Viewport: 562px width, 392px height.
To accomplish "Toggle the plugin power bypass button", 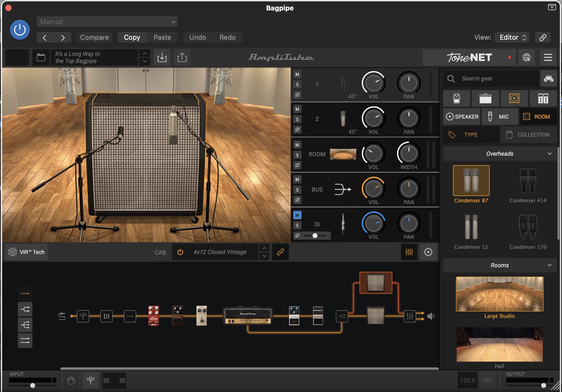I will click(x=20, y=30).
